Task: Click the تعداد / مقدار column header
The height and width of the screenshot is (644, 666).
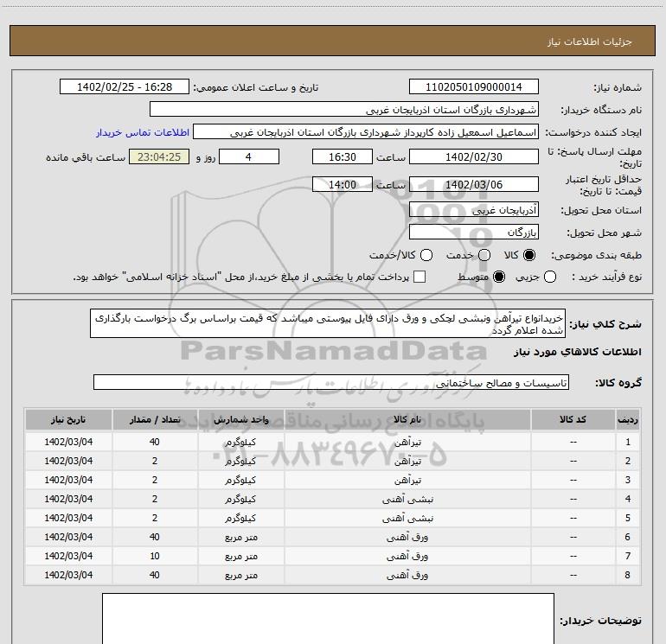Action: pos(155,420)
